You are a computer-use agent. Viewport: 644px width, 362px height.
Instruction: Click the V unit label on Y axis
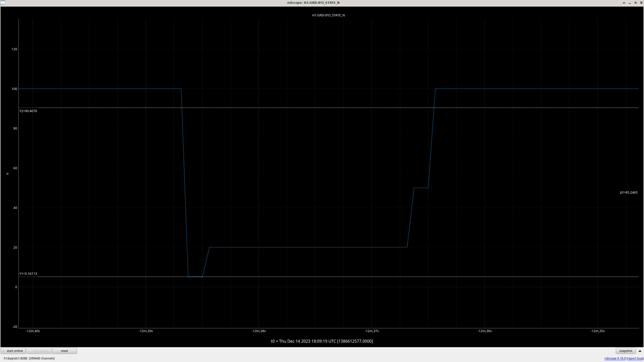[x=7, y=174]
